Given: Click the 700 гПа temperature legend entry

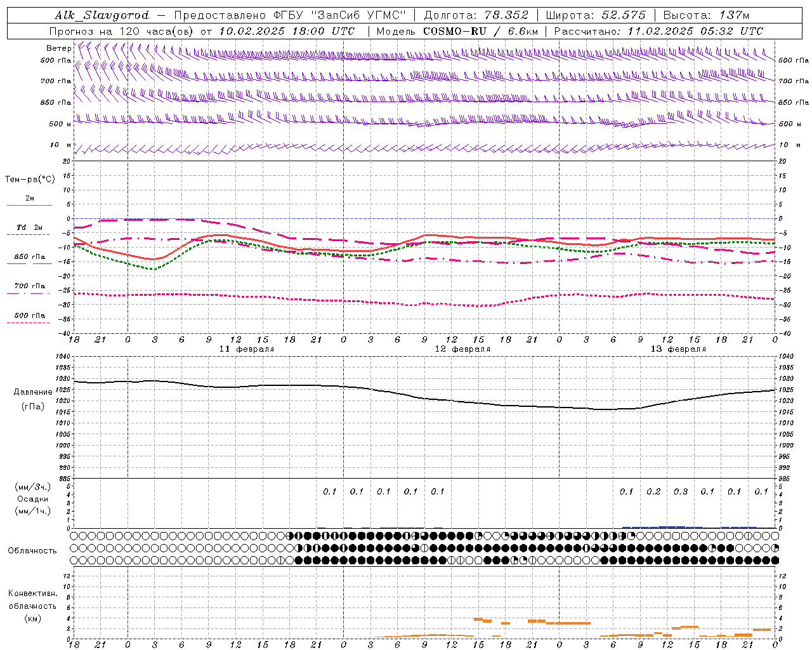Looking at the screenshot, I should tap(30, 286).
